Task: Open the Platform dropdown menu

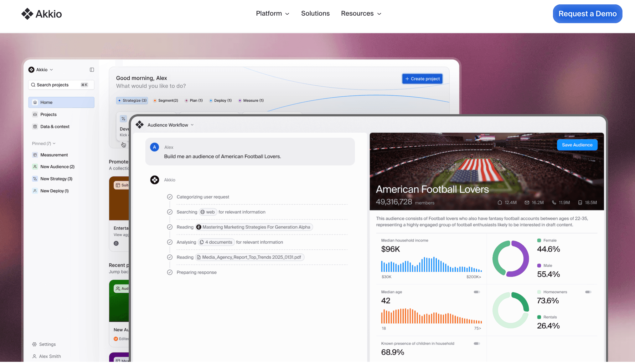Action: [272, 13]
